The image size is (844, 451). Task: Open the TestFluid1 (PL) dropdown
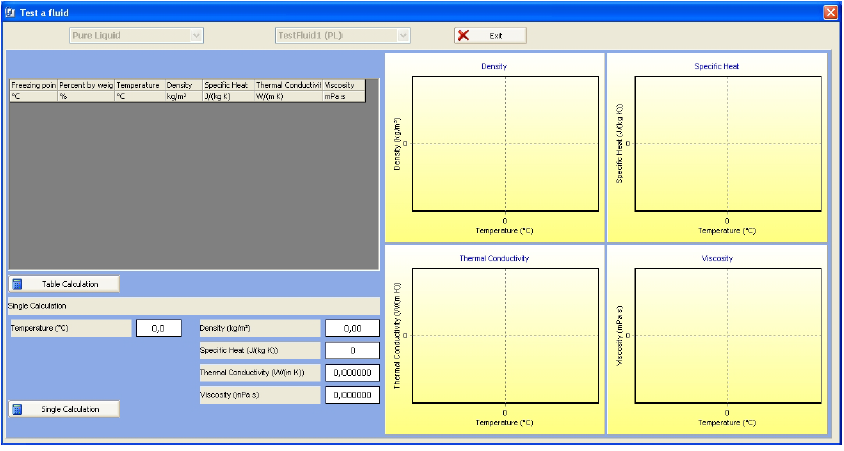click(403, 36)
